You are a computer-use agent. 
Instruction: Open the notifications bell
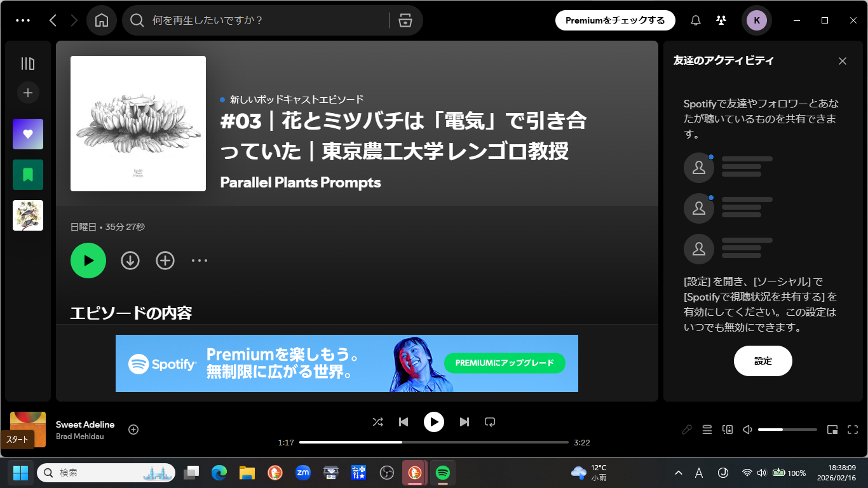coord(696,20)
